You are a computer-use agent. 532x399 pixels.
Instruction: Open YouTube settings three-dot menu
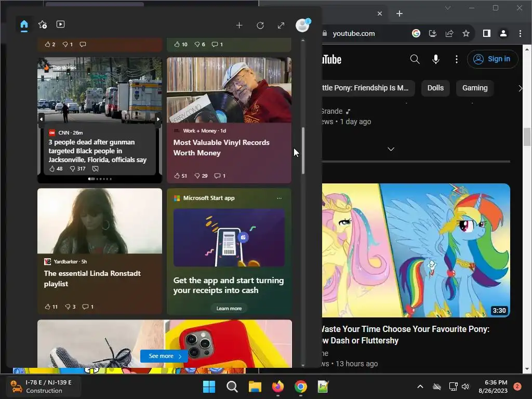coord(456,59)
